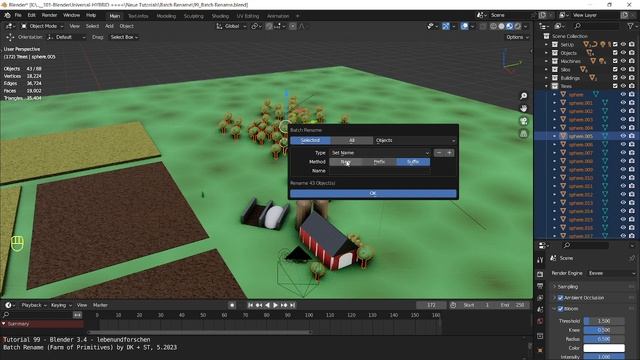Toggle viewport overlays icon
This screenshot has width=640, height=360.
click(x=464, y=26)
